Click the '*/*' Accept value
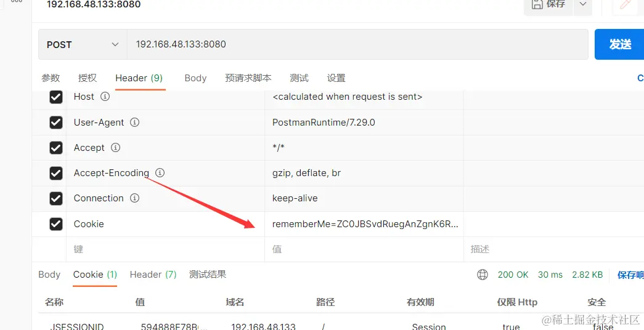 pyautogui.click(x=279, y=148)
